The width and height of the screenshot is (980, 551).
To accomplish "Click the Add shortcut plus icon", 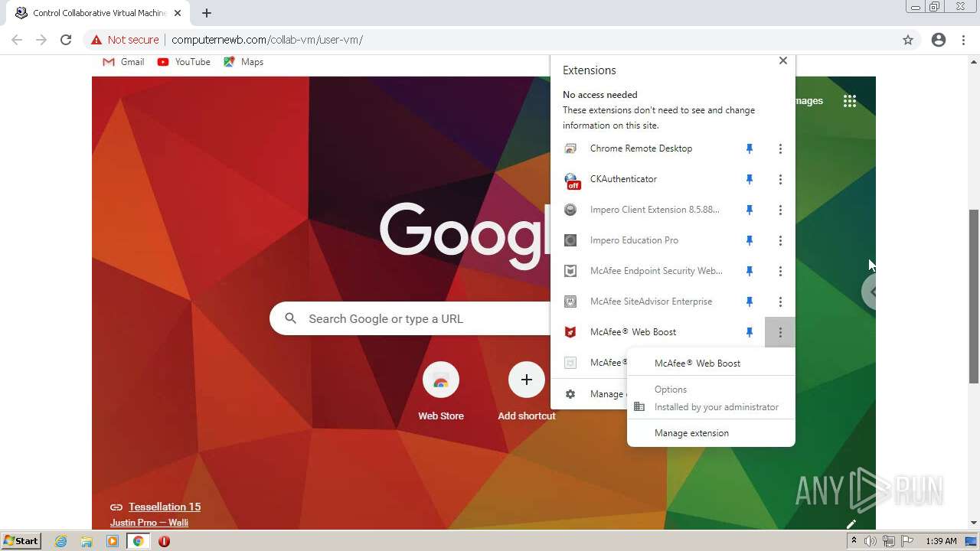I will pos(527,380).
